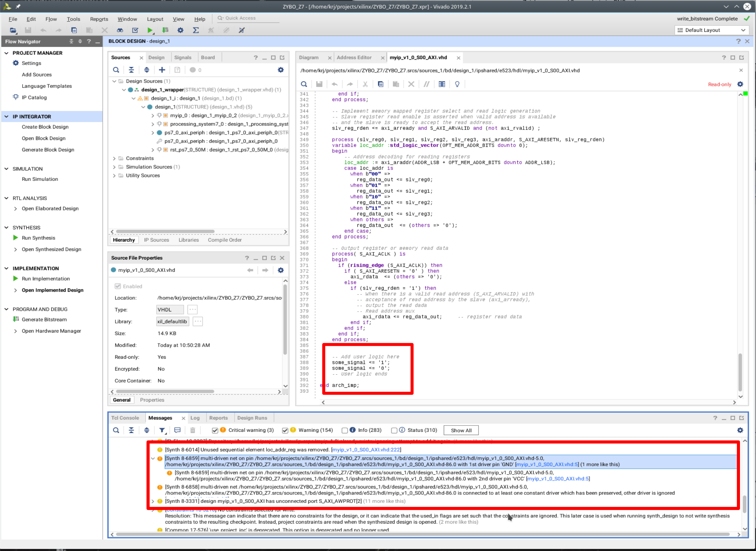The image size is (756, 551).
Task: Click the Sources panel horizontal scrollbar
Action: coord(165,232)
